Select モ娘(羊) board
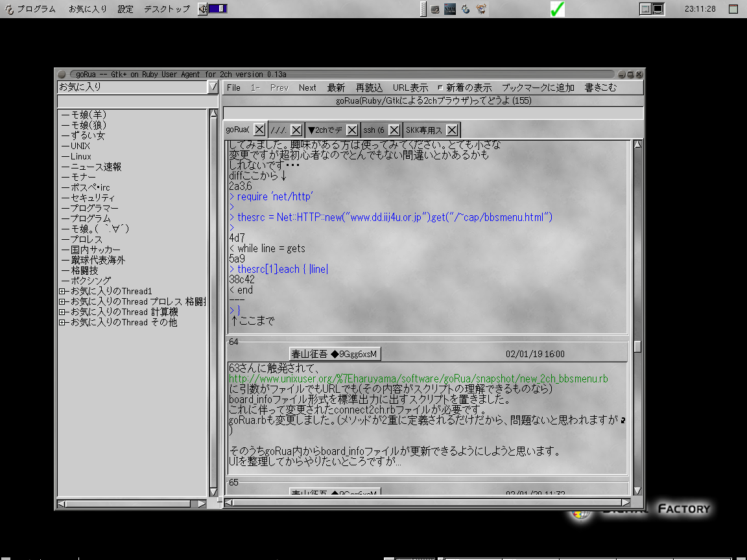This screenshot has width=747, height=560. click(89, 115)
